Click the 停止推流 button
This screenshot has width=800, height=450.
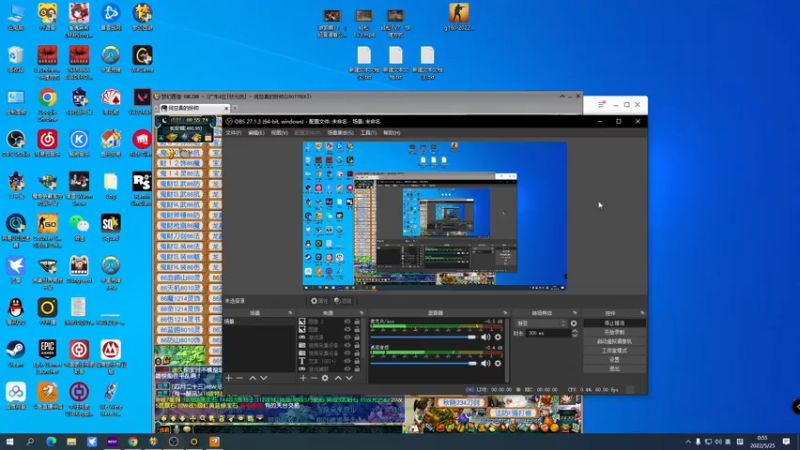614,323
